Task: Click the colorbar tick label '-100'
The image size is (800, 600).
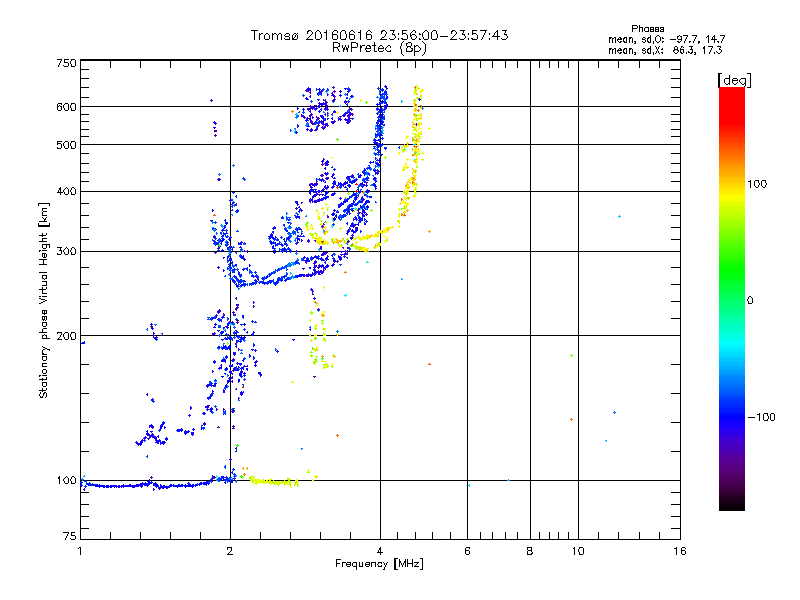Action: click(762, 417)
